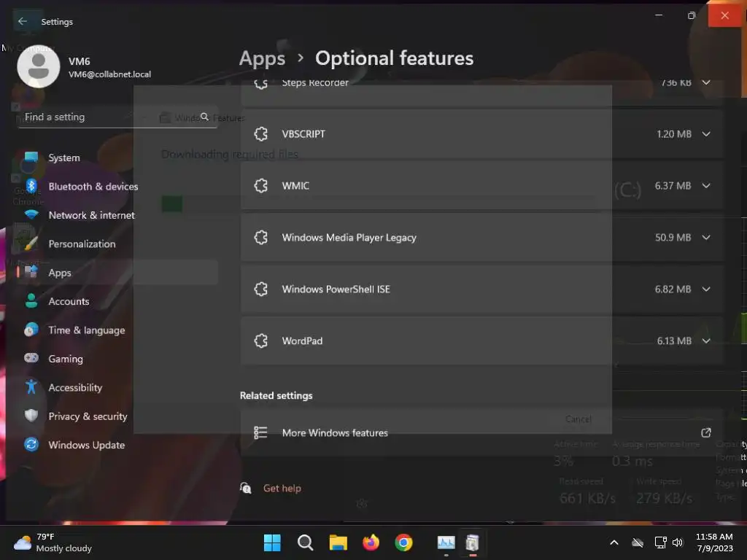Open Network & internet settings
This screenshot has height=560, width=747.
point(117,215)
